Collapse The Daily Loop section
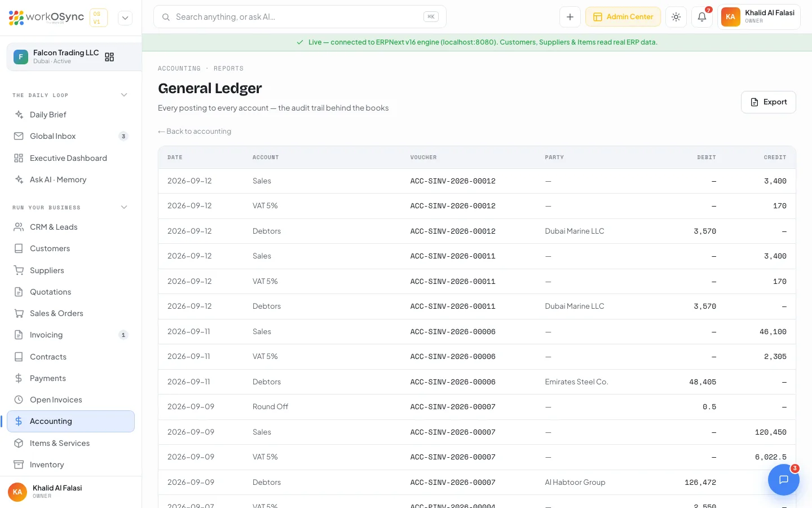Screen dimensions: 812x508 124,95
